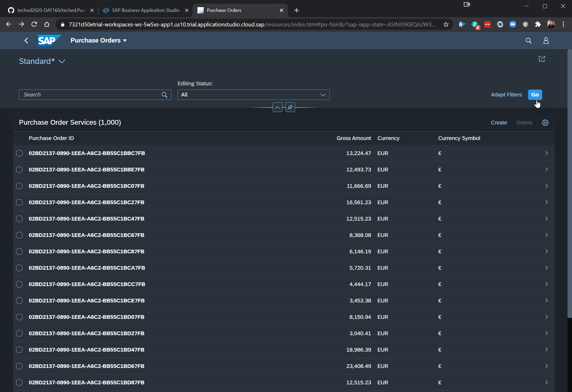Select radio for order ending BD47FB
Image resolution: width=572 pixels, height=392 pixels.
pyautogui.click(x=19, y=350)
